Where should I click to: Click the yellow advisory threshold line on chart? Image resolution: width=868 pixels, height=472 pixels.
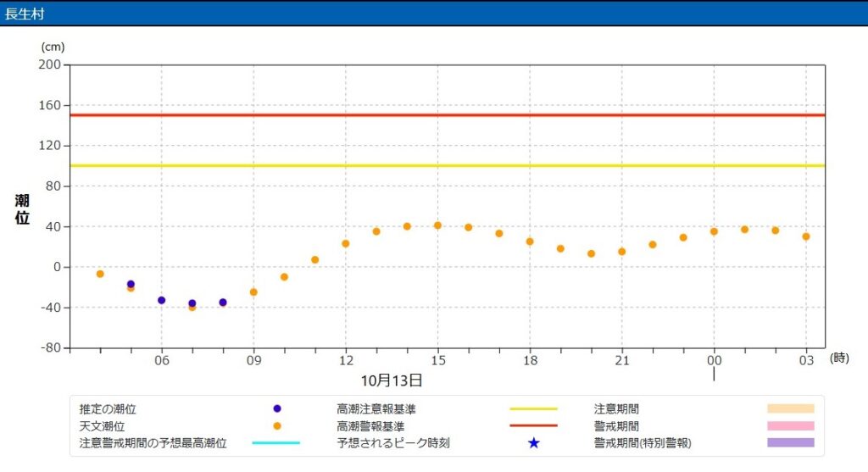448,165
